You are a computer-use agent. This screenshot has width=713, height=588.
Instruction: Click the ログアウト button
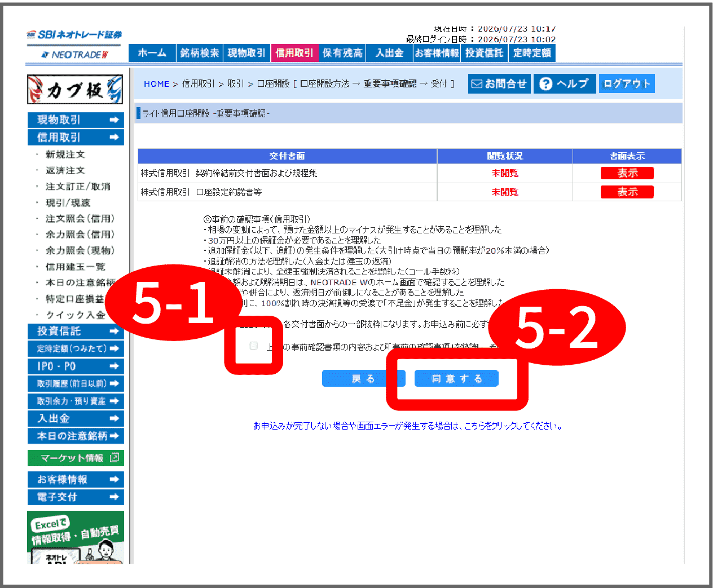pos(627,83)
